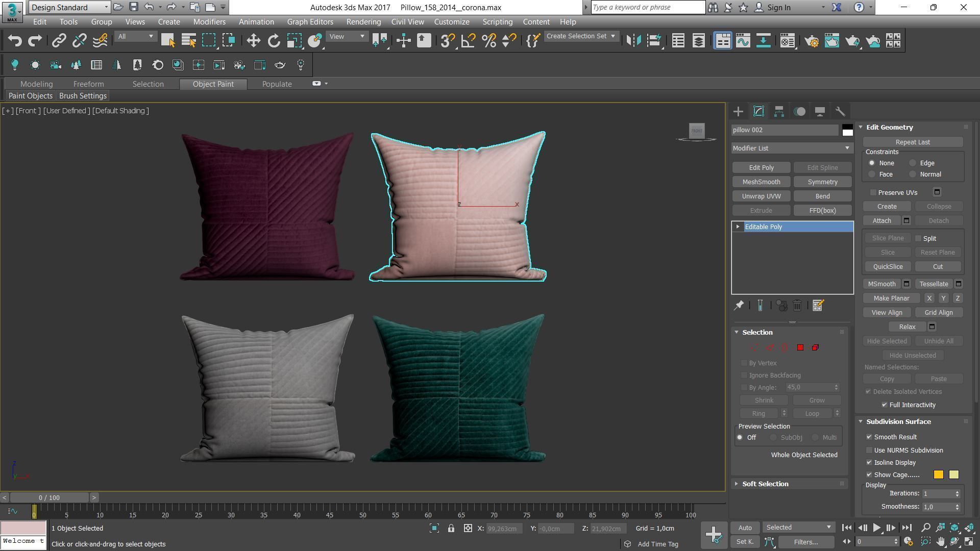Open Create Selection Set dropdown
980x551 pixels.
tap(581, 36)
